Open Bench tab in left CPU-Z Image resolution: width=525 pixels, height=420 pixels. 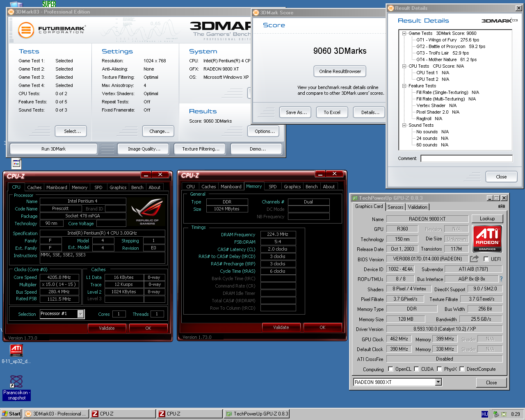(137, 187)
